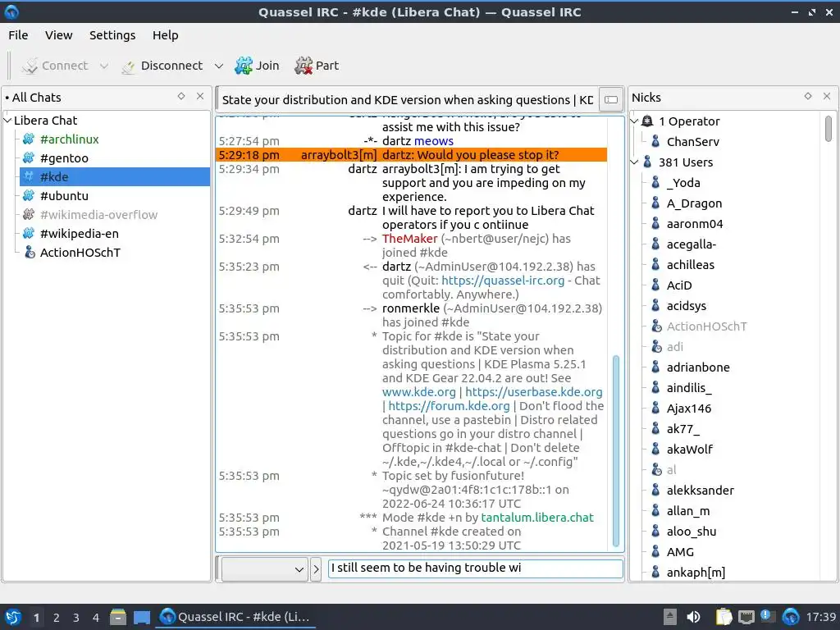Select _Yoda in the nick list
Viewport: 840px width, 630px height.
(x=683, y=183)
